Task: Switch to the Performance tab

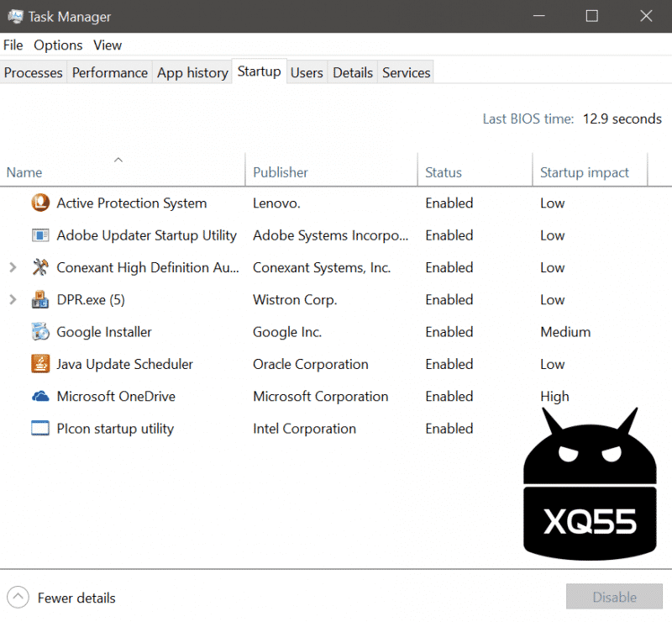Action: [x=109, y=73]
